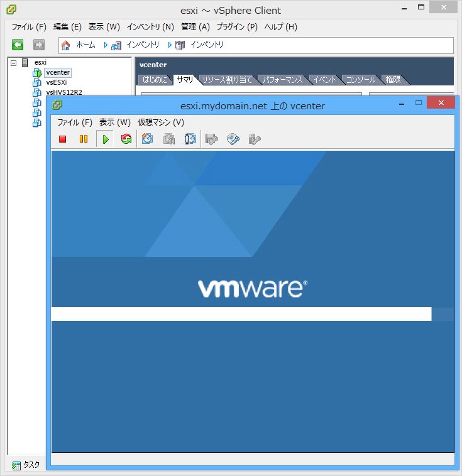Click the Home house icon in breadcrumb

65,45
